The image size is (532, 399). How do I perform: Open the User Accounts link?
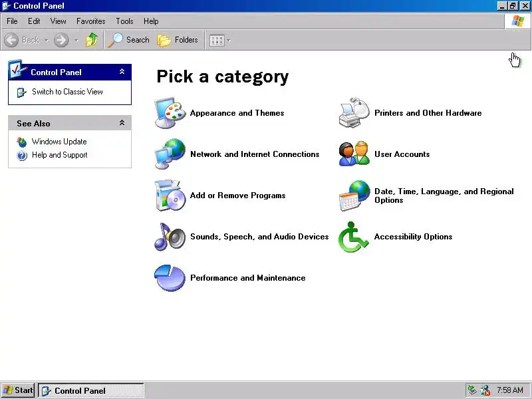(x=402, y=154)
